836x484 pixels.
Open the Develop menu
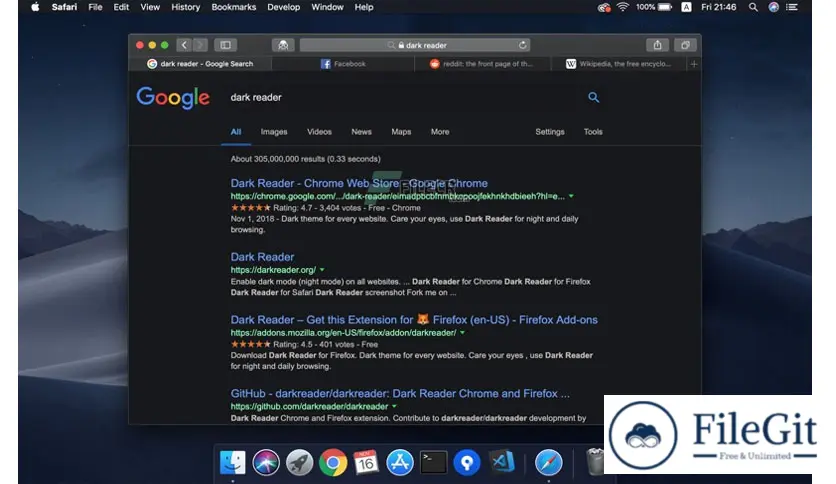point(284,7)
